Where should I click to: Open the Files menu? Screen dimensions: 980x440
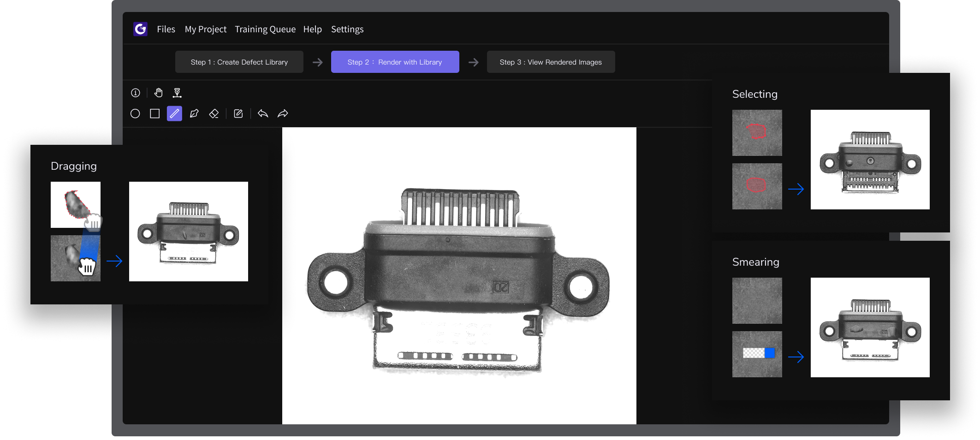click(x=166, y=29)
